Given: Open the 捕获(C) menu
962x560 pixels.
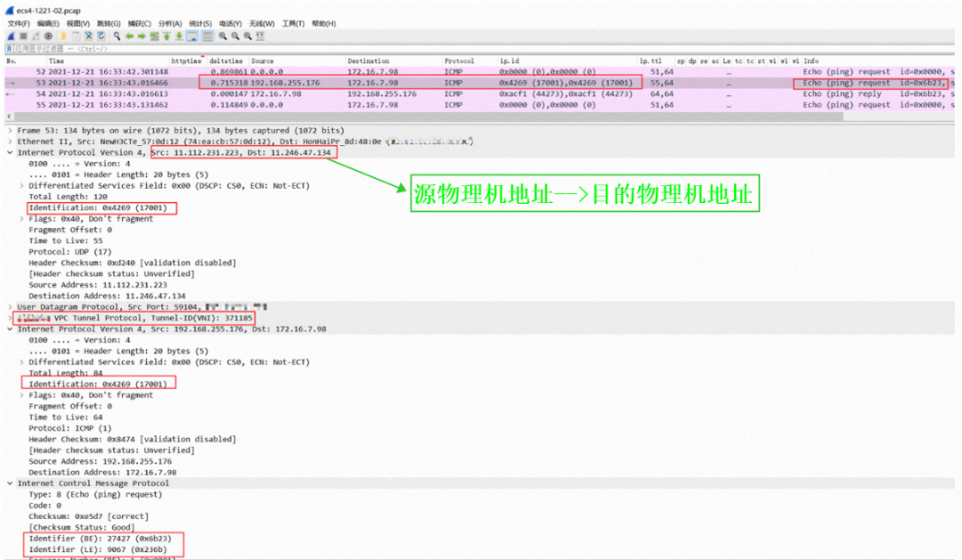Looking at the screenshot, I should 139,23.
